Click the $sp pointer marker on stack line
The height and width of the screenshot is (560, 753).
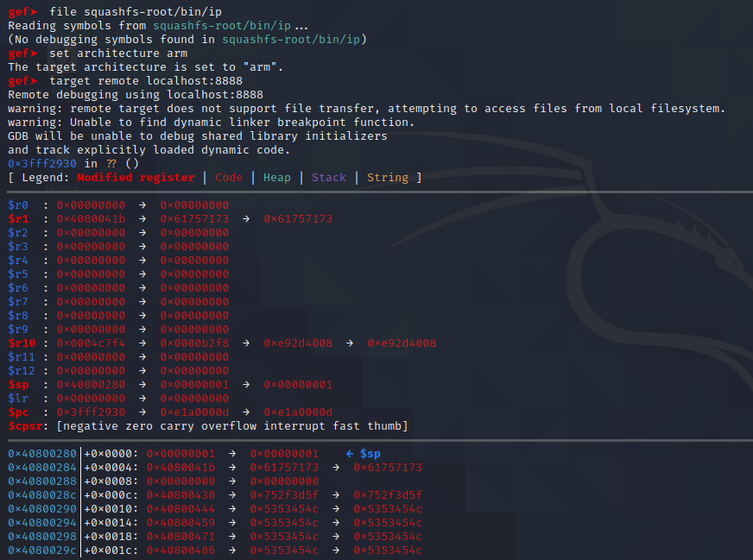[362, 453]
